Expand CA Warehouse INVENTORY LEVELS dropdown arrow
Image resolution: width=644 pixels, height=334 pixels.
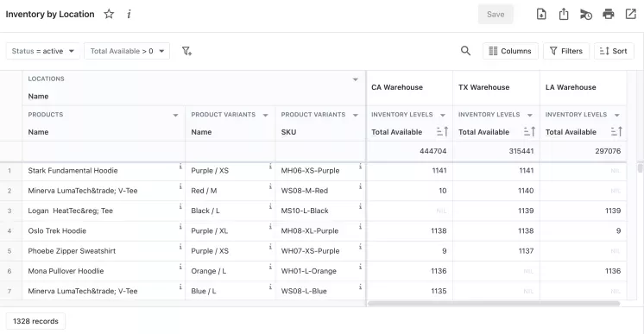pyautogui.click(x=443, y=115)
